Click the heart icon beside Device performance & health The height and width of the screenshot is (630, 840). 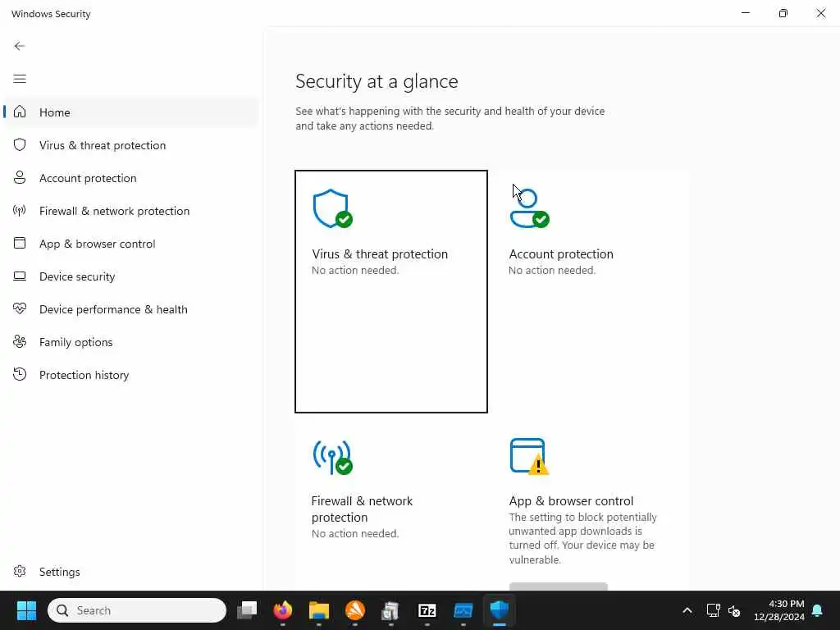pos(20,308)
